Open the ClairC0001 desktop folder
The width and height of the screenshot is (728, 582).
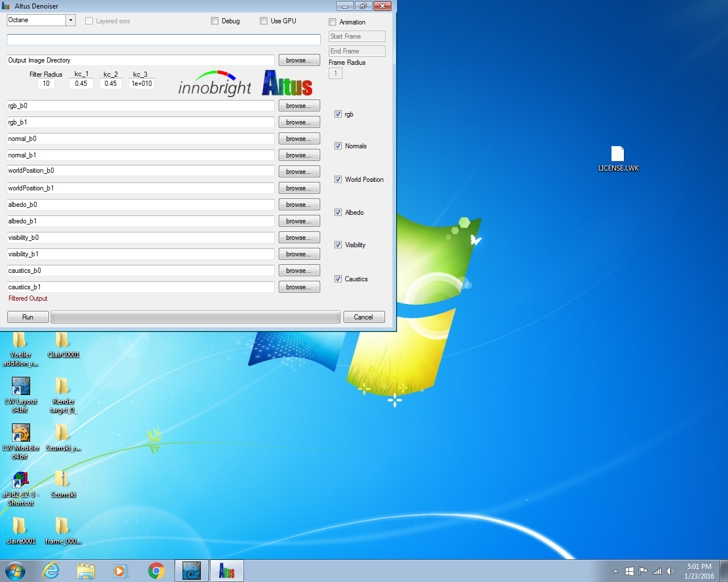pyautogui.click(x=63, y=345)
